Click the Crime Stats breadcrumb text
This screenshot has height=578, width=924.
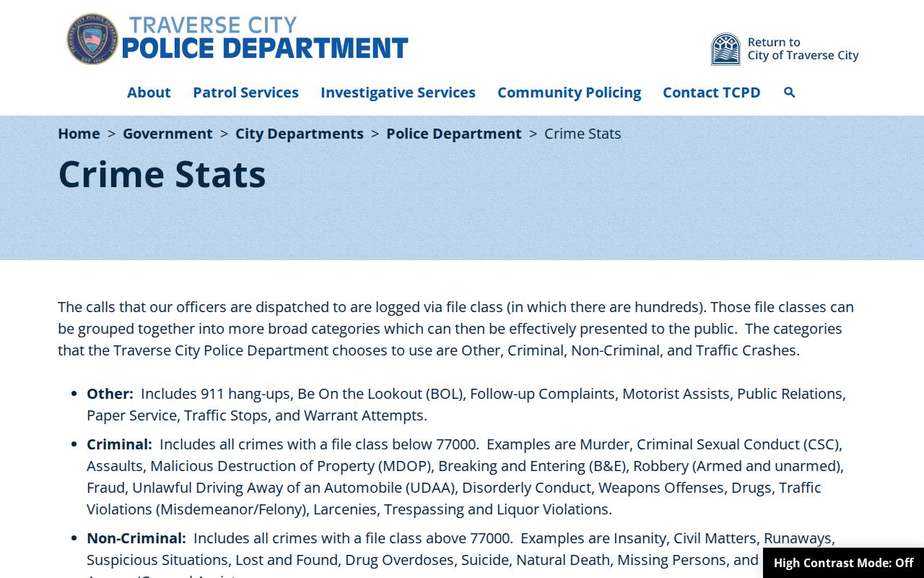583,134
